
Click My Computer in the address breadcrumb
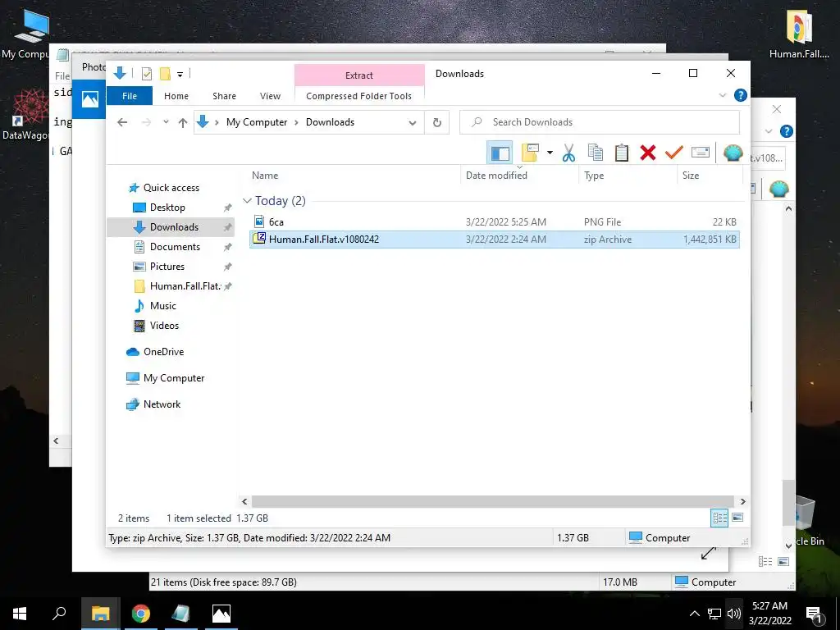(x=257, y=122)
